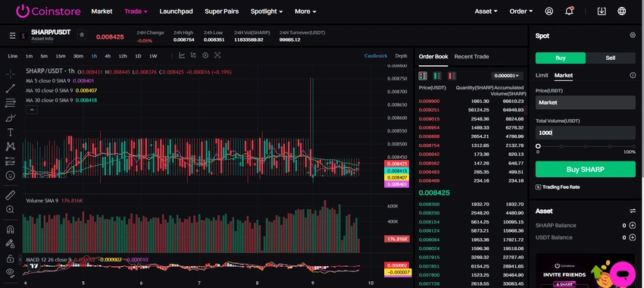Click the Total Volume input field
The image size is (644, 288).
pos(585,133)
